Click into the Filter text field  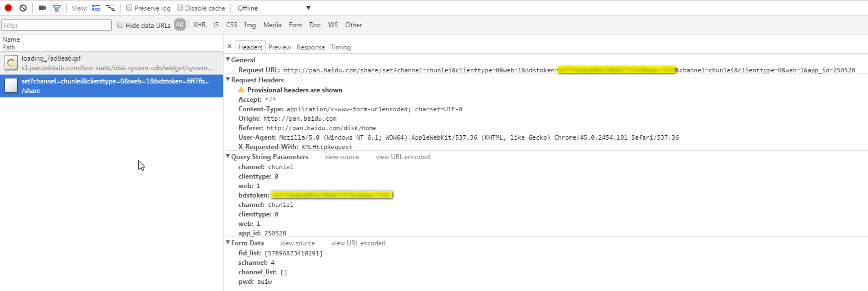click(x=57, y=25)
